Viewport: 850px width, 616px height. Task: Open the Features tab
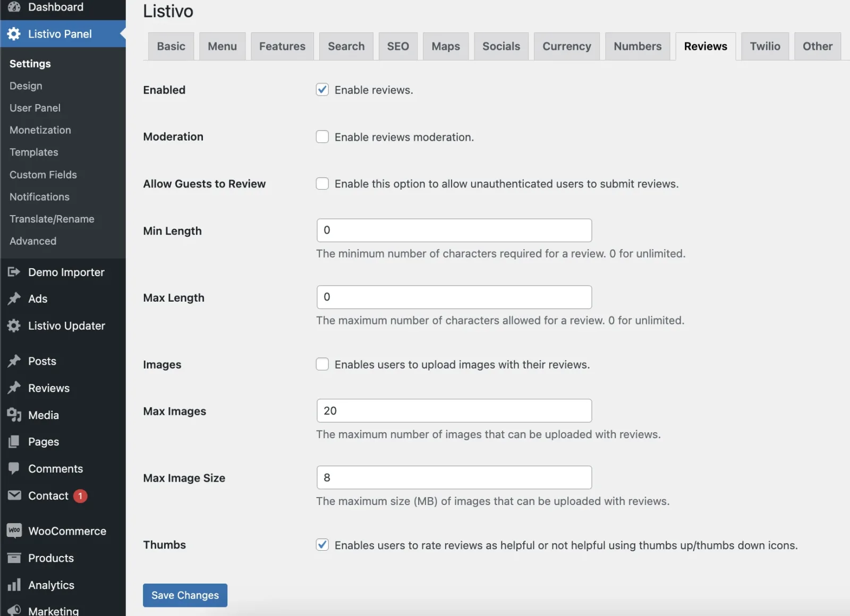[282, 46]
